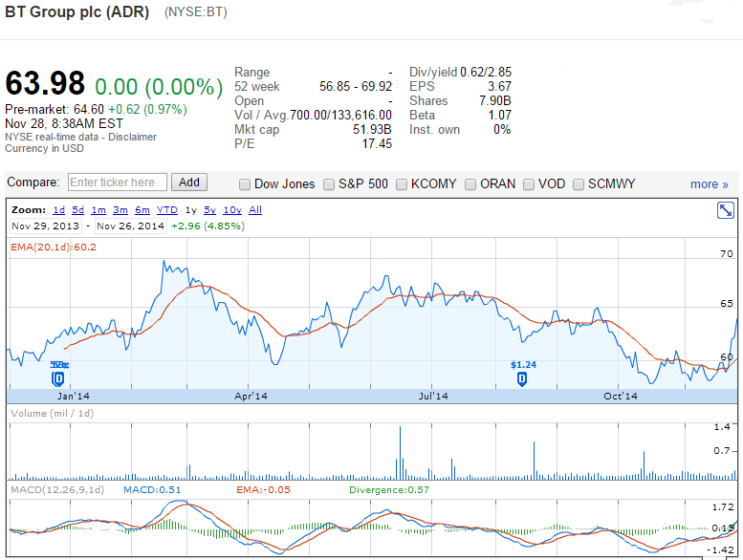
Task: Set chart zoom to 5d
Action: 77,209
